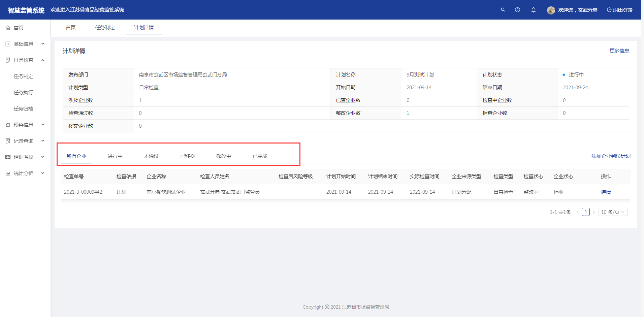This screenshot has width=644, height=317.
Task: Click the 统计分析 chart icon
Action: tap(8, 173)
